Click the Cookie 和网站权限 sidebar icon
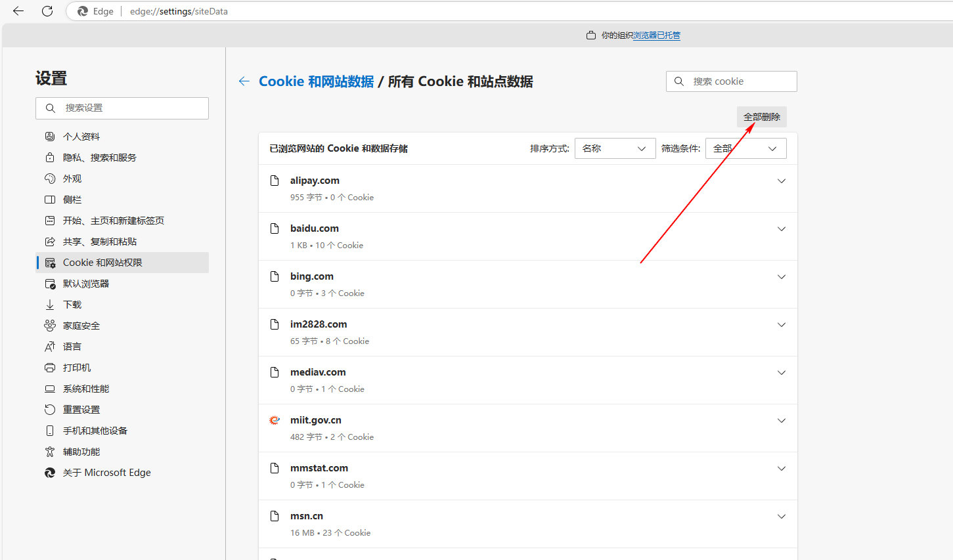This screenshot has height=560, width=953. pyautogui.click(x=50, y=263)
